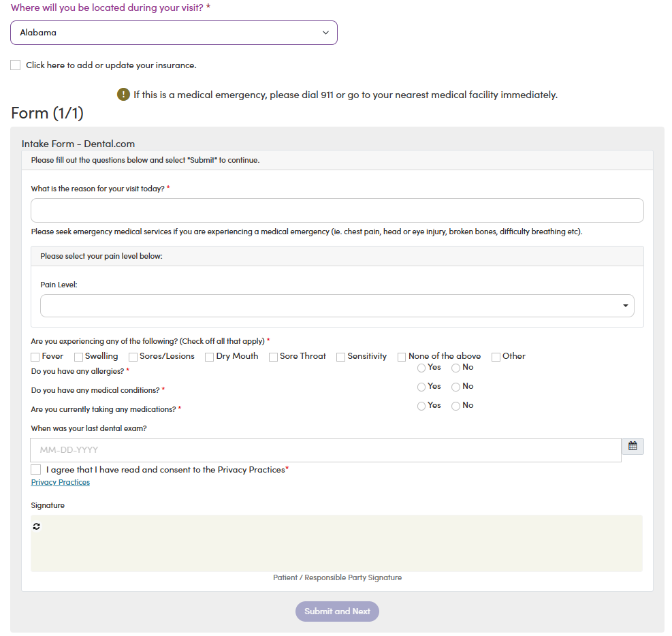Open the Privacy Practices link
Viewport: 672px width, 636px height.
point(61,482)
